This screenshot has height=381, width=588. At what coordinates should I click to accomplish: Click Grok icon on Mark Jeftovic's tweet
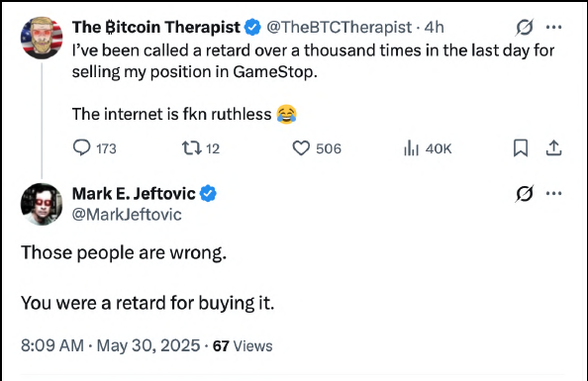pyautogui.click(x=525, y=194)
